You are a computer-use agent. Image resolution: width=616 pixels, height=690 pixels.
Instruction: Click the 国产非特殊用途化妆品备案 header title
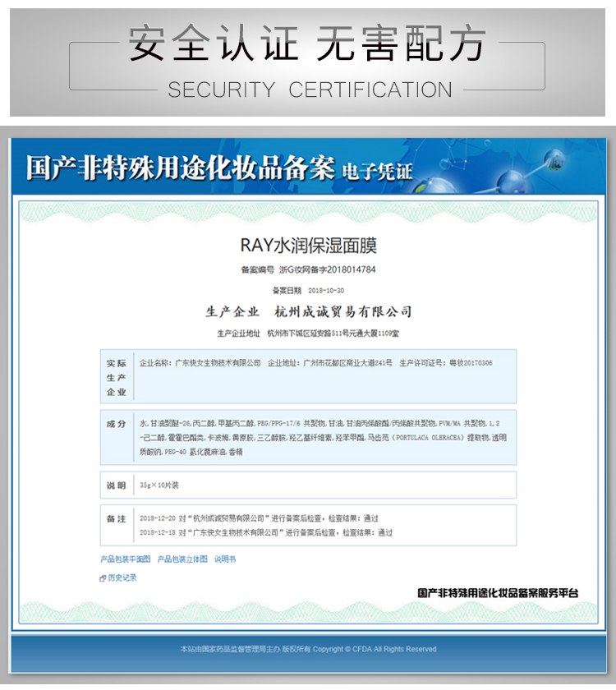point(181,168)
